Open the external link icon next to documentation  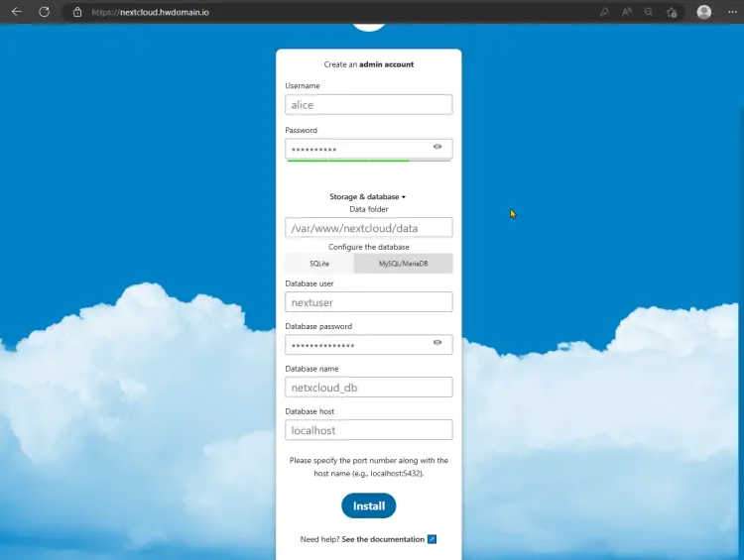click(432, 539)
